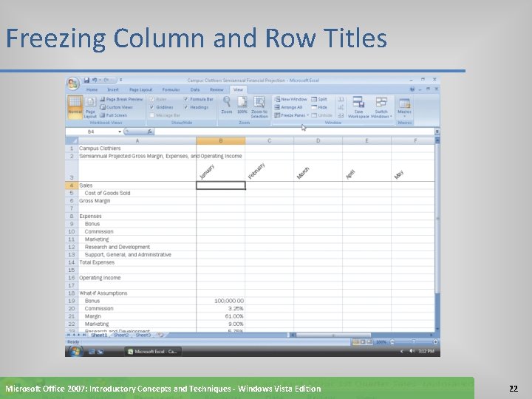
Task: Click Show Desktop quick launch icon
Action: [92, 352]
